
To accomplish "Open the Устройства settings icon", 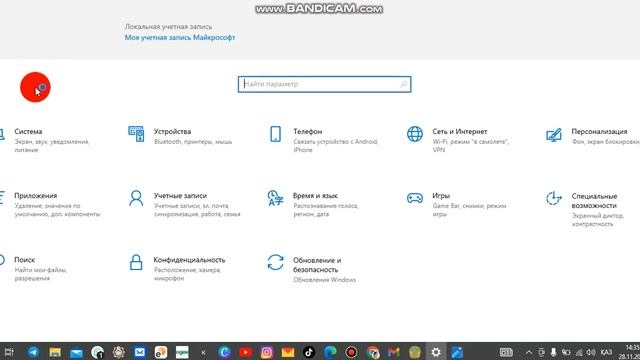I will point(136,134).
